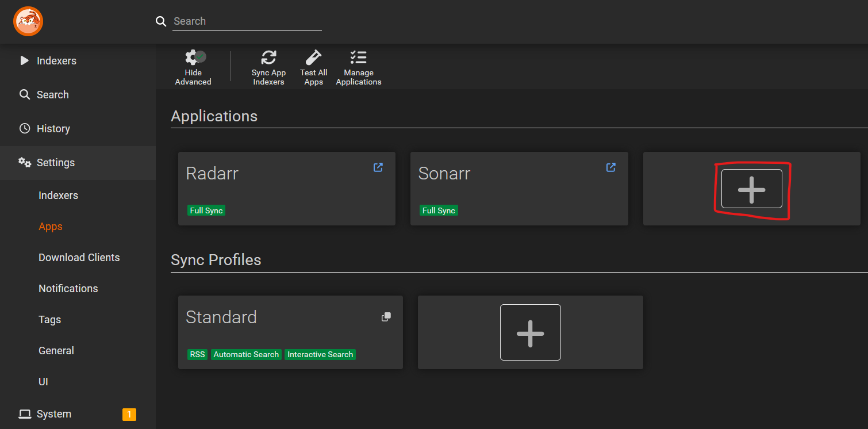868x429 pixels.
Task: Clone the Standard sync profile
Action: tap(386, 317)
